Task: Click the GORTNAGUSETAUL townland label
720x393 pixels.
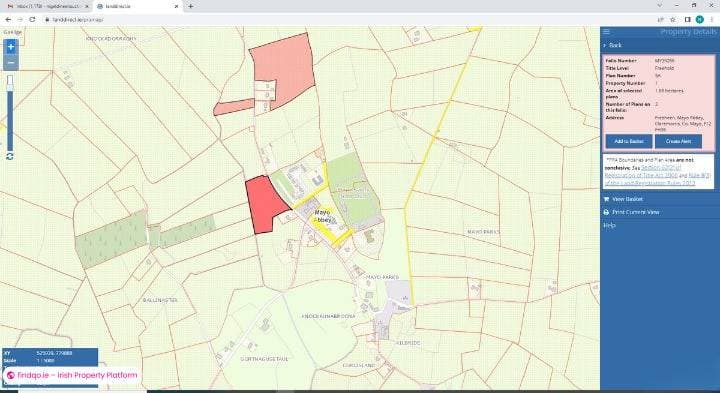Action: pyautogui.click(x=264, y=359)
